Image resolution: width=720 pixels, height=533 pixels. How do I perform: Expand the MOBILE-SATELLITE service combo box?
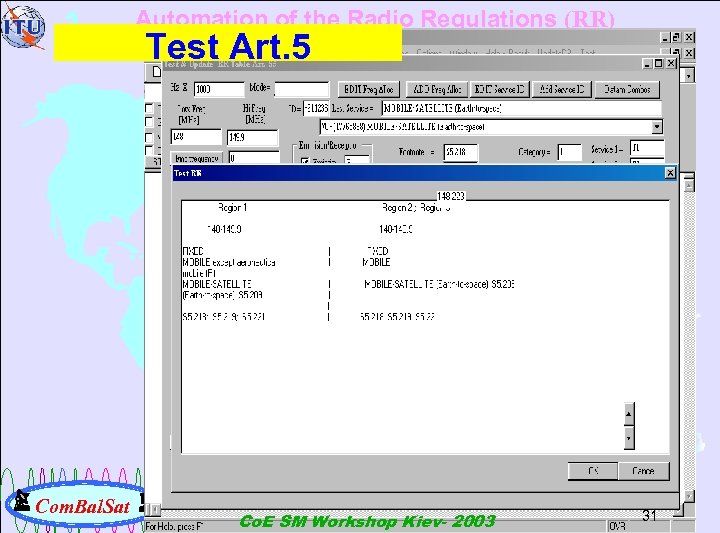(657, 127)
